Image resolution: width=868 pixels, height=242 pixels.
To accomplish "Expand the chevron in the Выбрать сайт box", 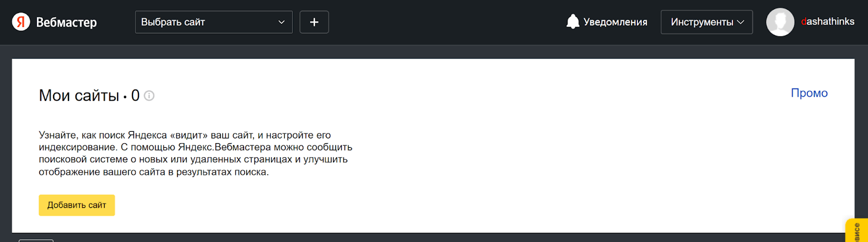I will coord(282,22).
